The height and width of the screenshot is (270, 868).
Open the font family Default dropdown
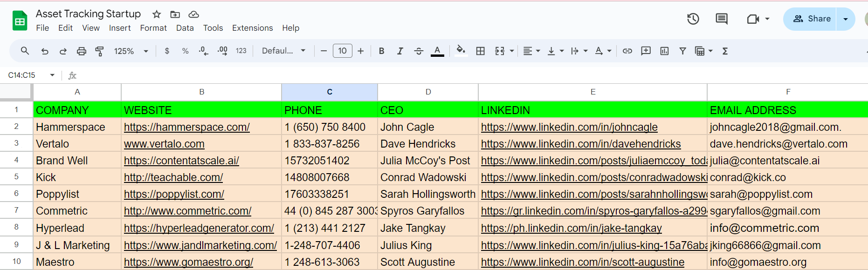tap(283, 51)
